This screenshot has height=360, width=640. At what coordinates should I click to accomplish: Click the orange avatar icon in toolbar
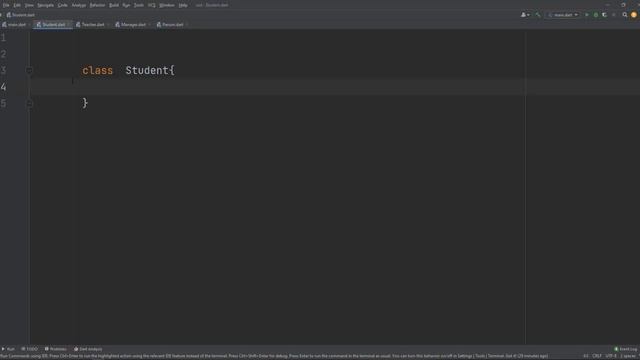click(634, 15)
